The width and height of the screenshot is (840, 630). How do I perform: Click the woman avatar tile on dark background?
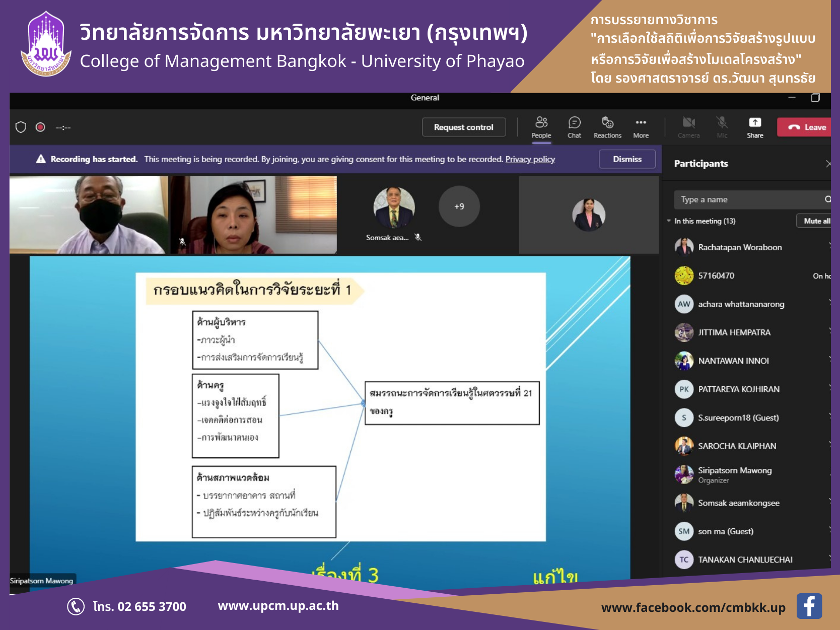coord(589,215)
